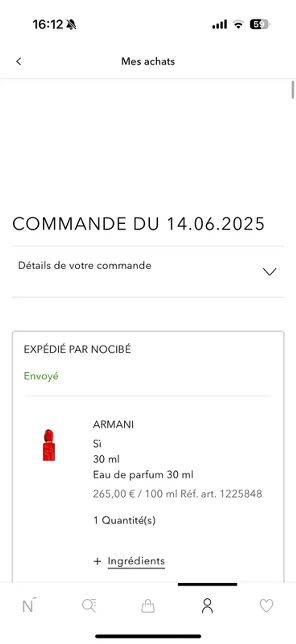Open the search tab icon

click(89, 606)
